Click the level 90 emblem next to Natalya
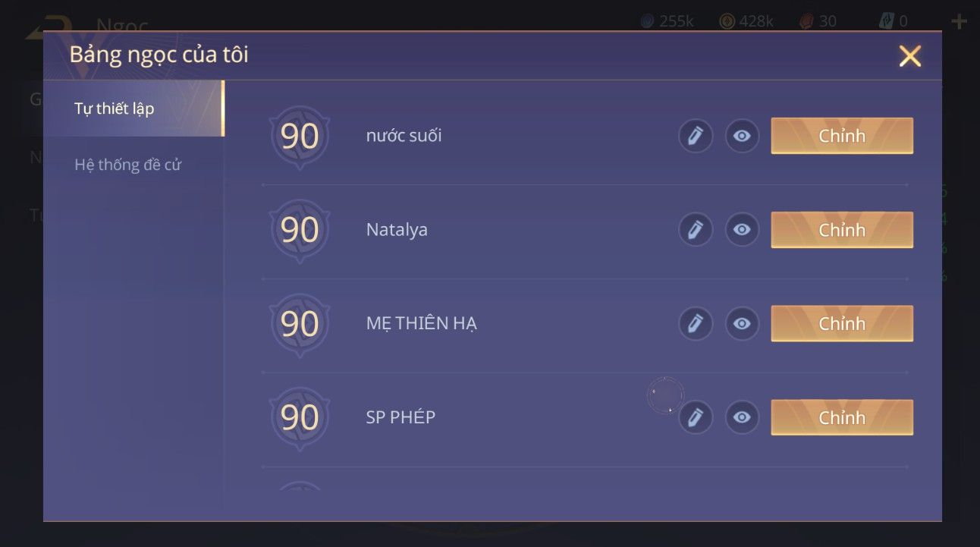Screen dimensions: 980x547 pos(300,231)
